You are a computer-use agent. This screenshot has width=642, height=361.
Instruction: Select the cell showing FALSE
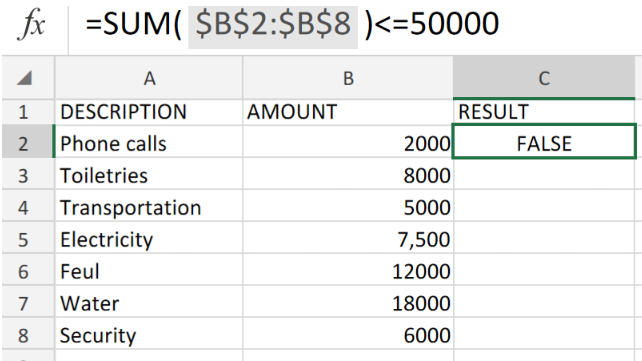(544, 142)
